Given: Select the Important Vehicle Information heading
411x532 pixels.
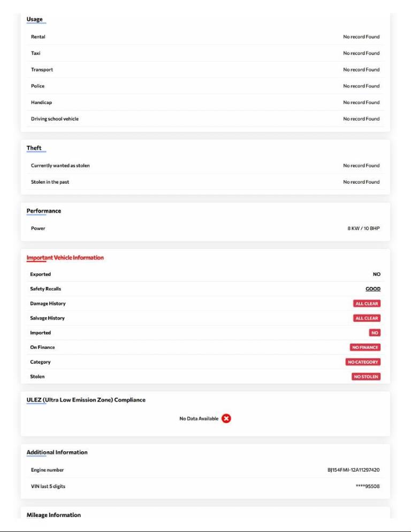Looking at the screenshot, I should 65,258.
